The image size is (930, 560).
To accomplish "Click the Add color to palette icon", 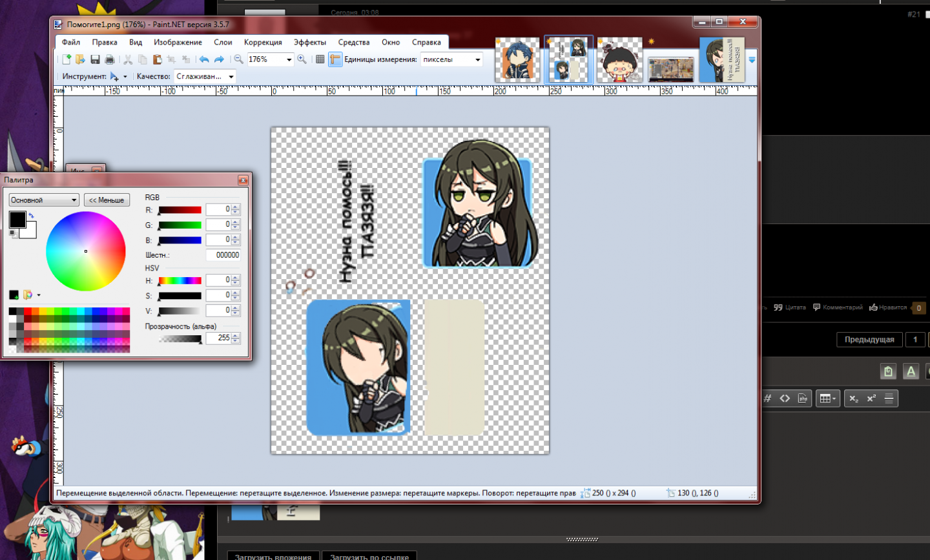I will pos(14,295).
